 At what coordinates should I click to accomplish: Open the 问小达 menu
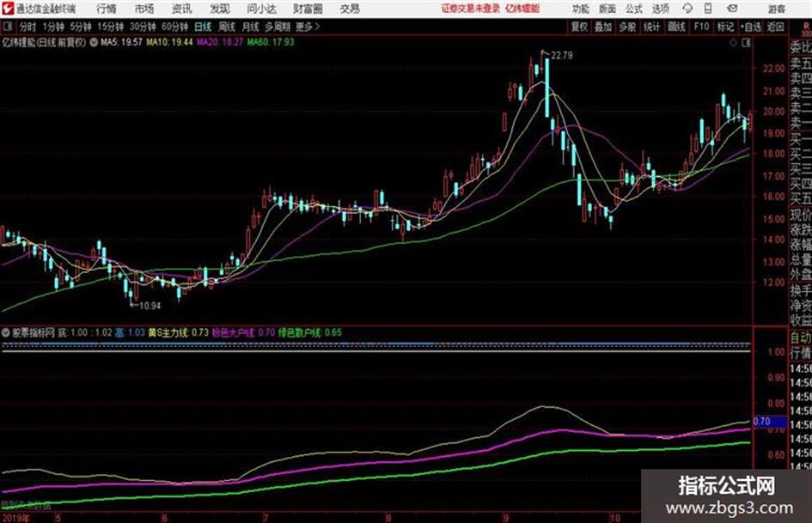261,9
